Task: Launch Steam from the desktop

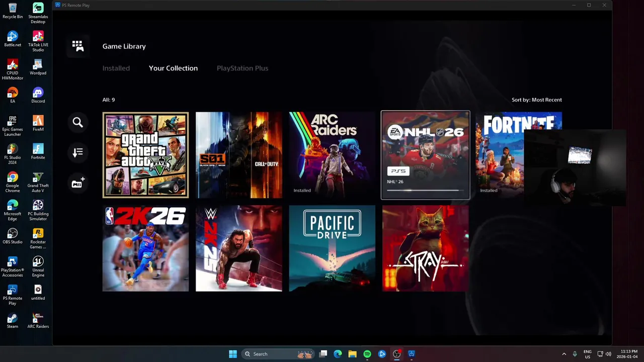Action: 13,321
